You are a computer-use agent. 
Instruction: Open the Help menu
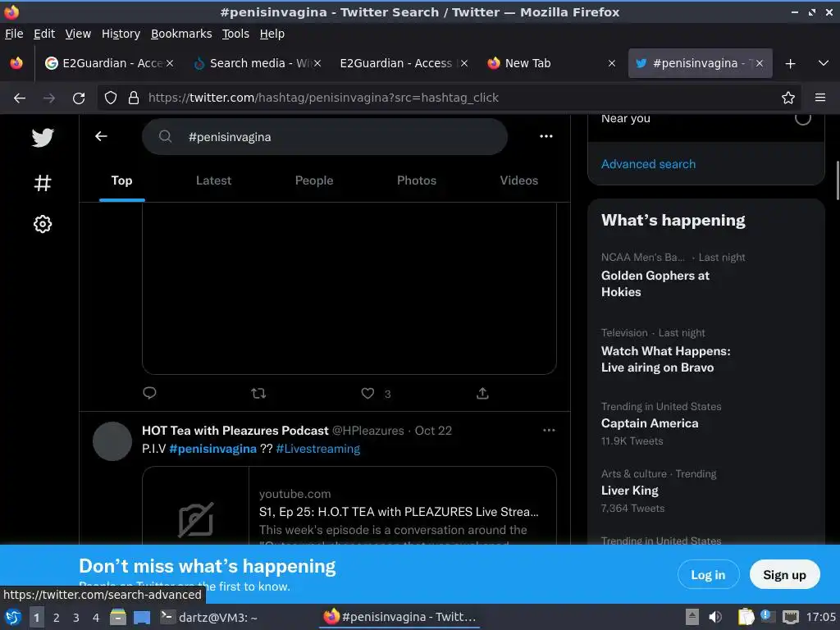(272, 34)
